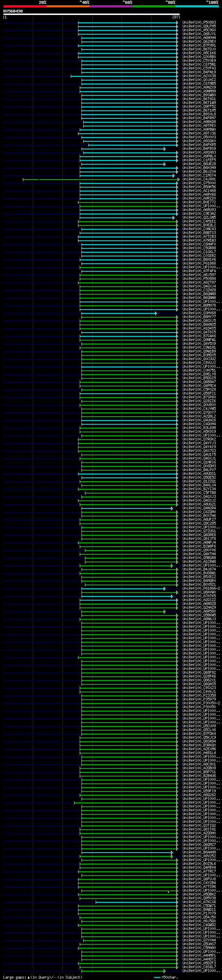Select UniRef100_Q4N2R4 label
This screenshot has height=980, width=222.
pos(199,508)
